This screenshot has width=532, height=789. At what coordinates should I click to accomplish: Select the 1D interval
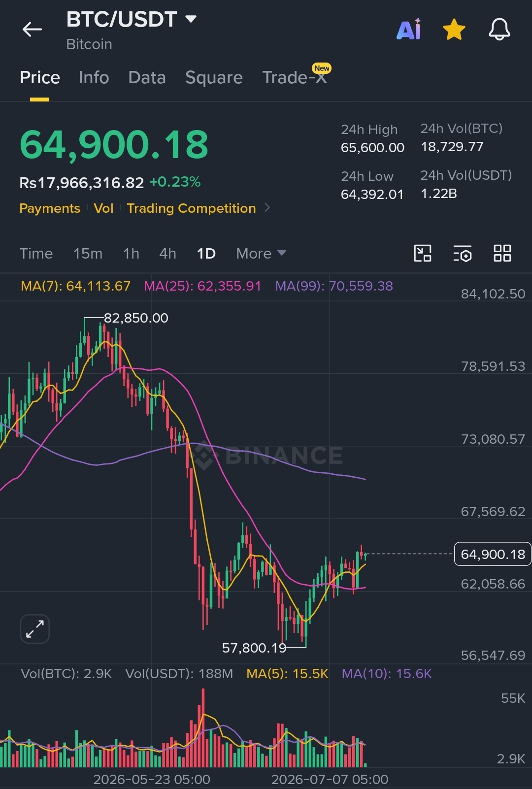pyautogui.click(x=206, y=253)
